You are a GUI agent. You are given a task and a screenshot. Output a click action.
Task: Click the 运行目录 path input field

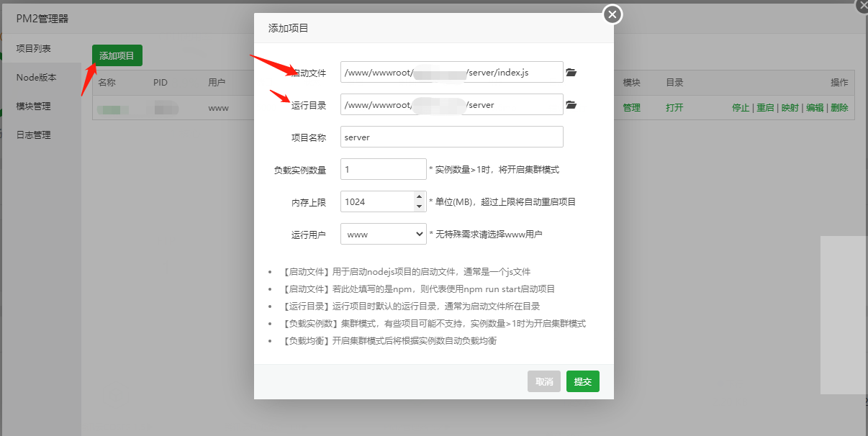(452, 104)
